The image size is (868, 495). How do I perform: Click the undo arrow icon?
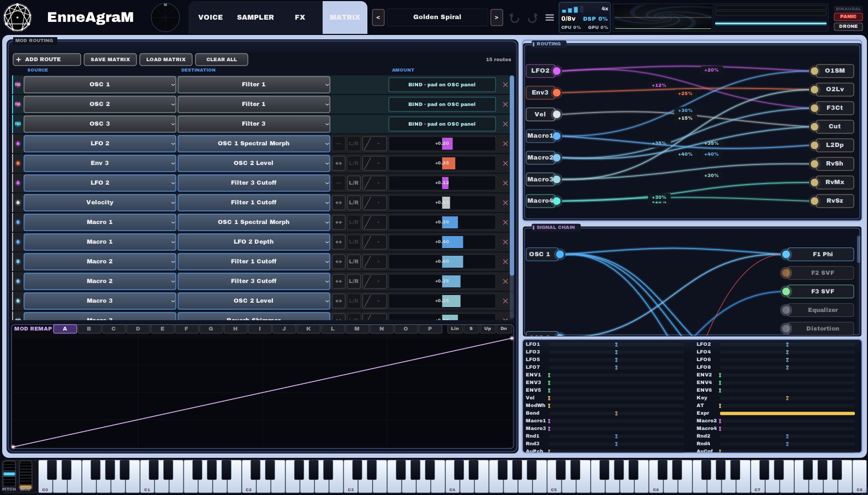pos(514,17)
